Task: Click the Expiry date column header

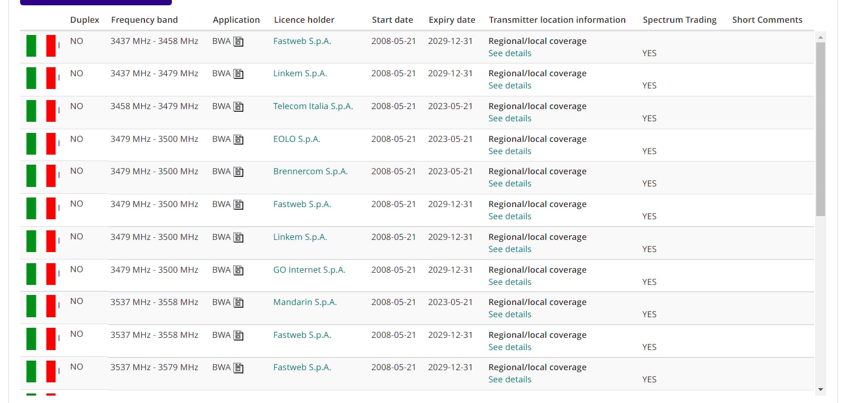Action: (x=452, y=20)
